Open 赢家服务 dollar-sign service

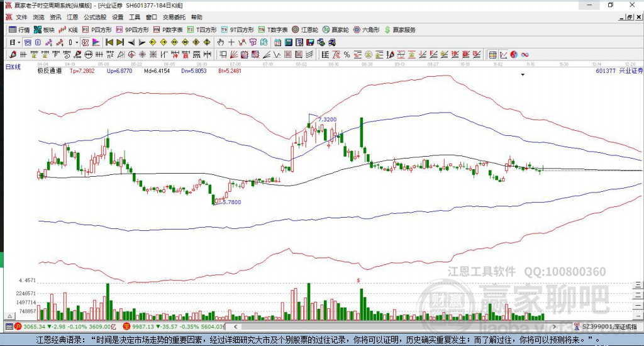pyautogui.click(x=400, y=30)
